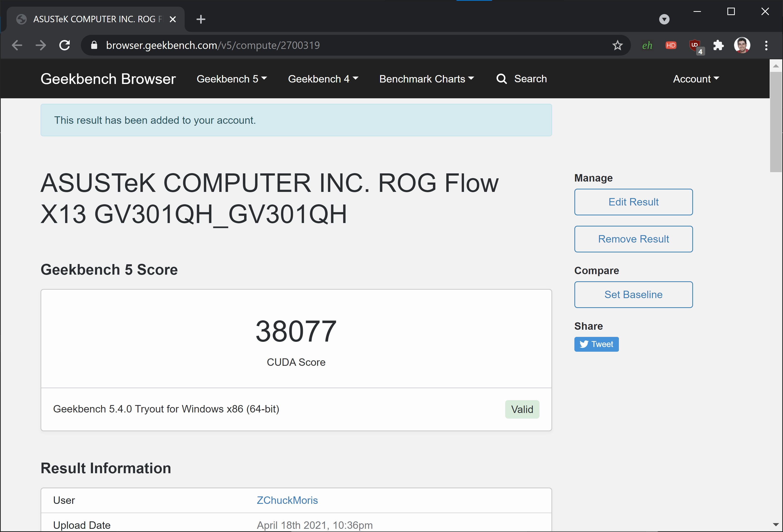Click the 38077 CUDA score number
This screenshot has height=532, width=783.
(x=296, y=331)
